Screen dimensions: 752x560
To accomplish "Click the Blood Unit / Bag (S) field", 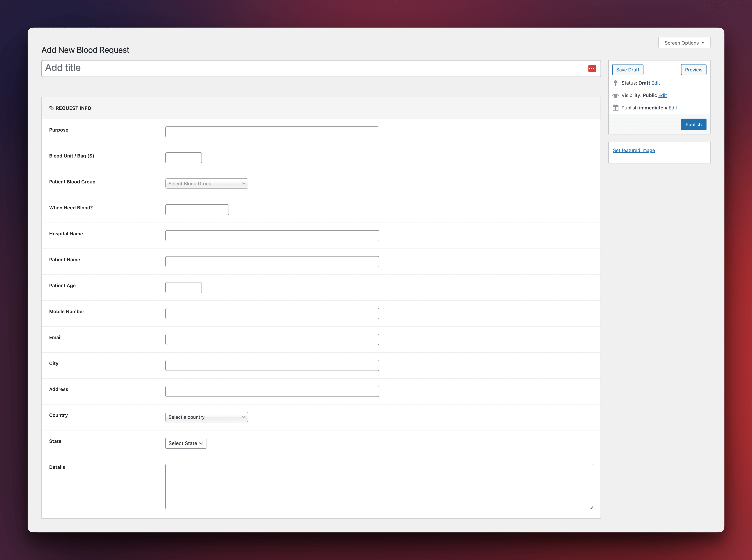I will [183, 158].
